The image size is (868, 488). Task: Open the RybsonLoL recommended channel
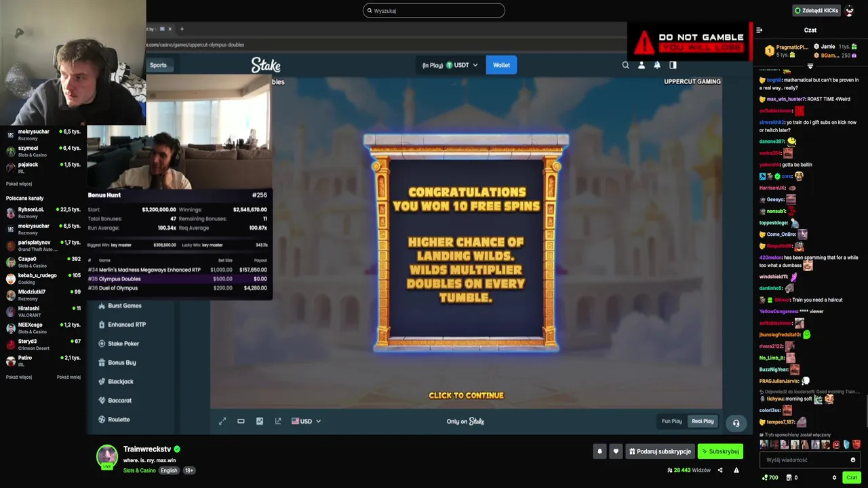point(43,213)
